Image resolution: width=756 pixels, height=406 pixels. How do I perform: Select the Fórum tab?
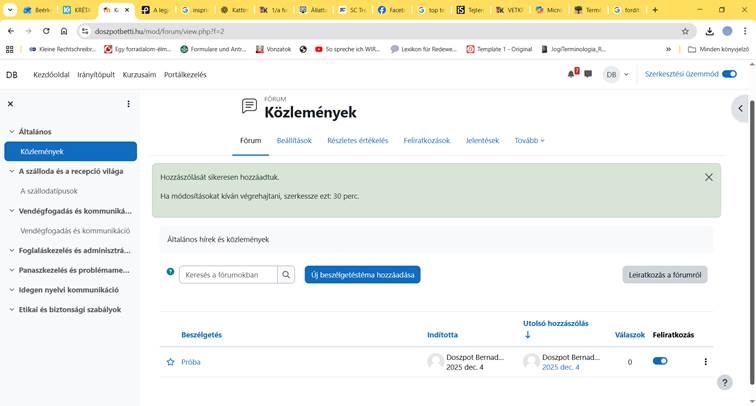250,140
